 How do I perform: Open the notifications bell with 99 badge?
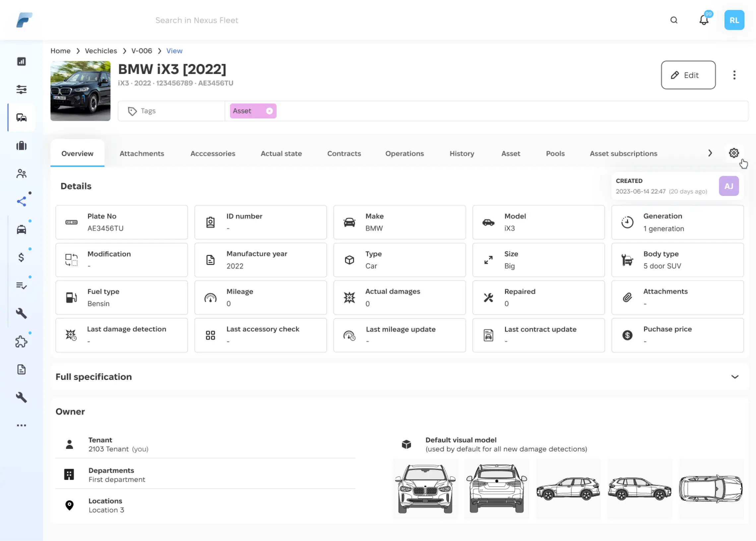click(704, 20)
